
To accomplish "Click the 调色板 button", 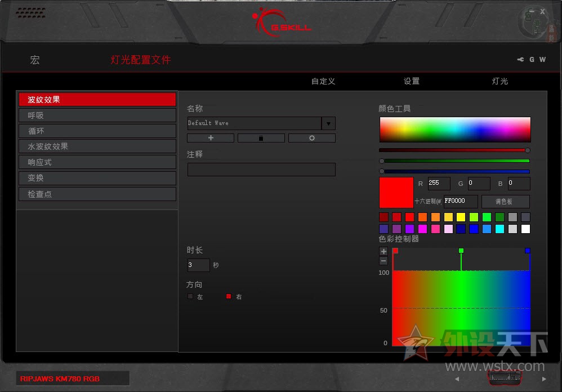I will tap(505, 201).
